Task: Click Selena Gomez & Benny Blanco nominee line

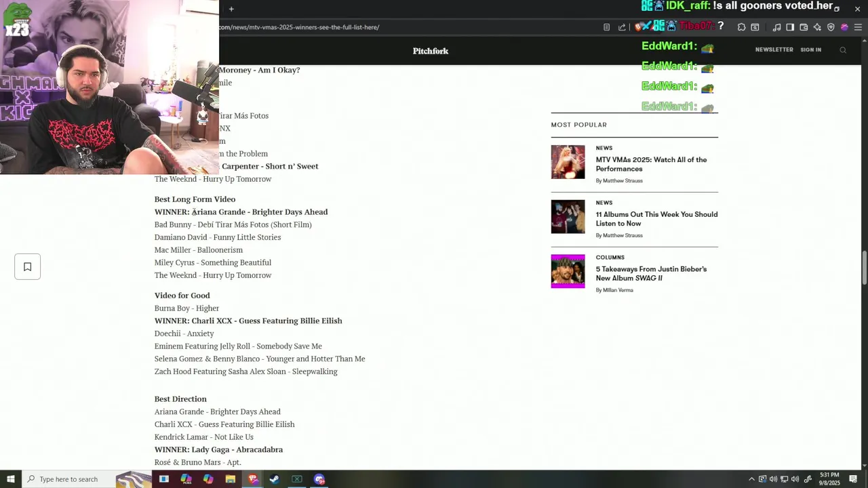Action: pos(260,359)
